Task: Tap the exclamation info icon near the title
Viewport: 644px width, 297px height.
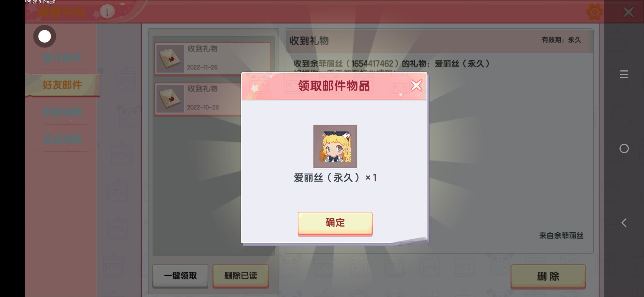Action: (107, 12)
